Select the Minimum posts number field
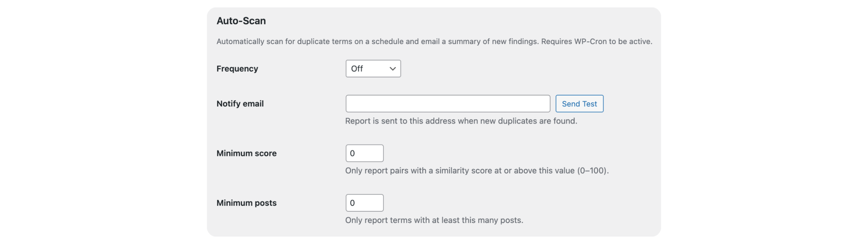 tap(364, 203)
